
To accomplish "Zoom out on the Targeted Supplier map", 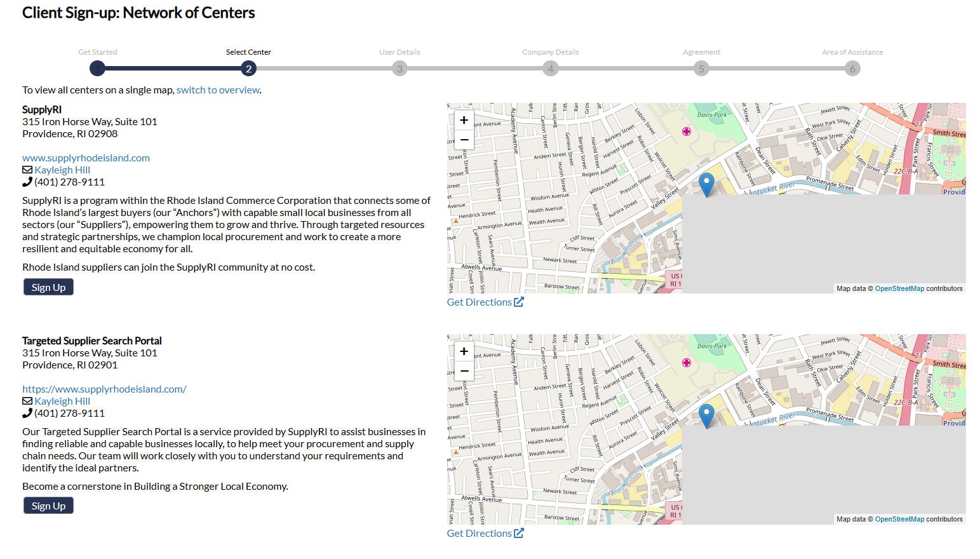I will pyautogui.click(x=464, y=370).
